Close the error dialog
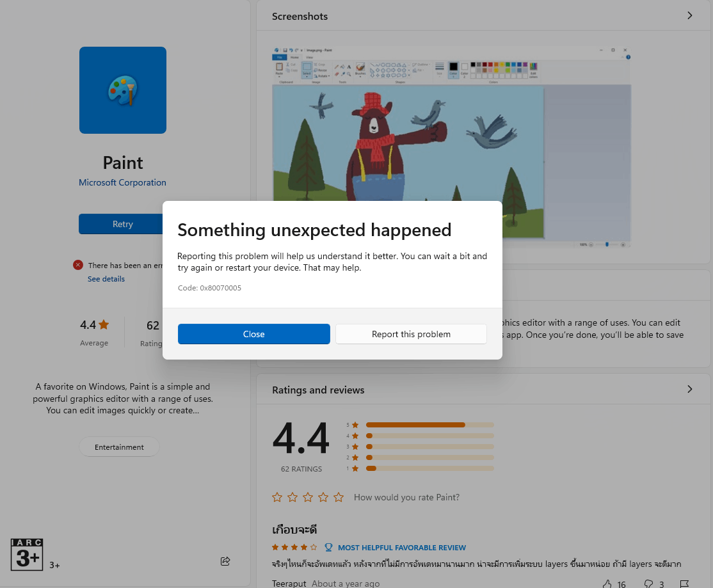Viewport: 713px width, 588px height. click(253, 334)
